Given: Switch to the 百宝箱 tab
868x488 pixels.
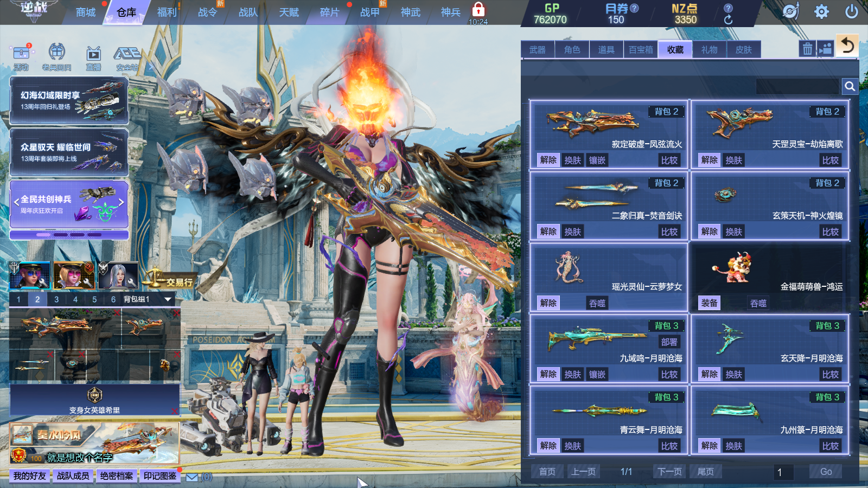Looking at the screenshot, I should [641, 50].
